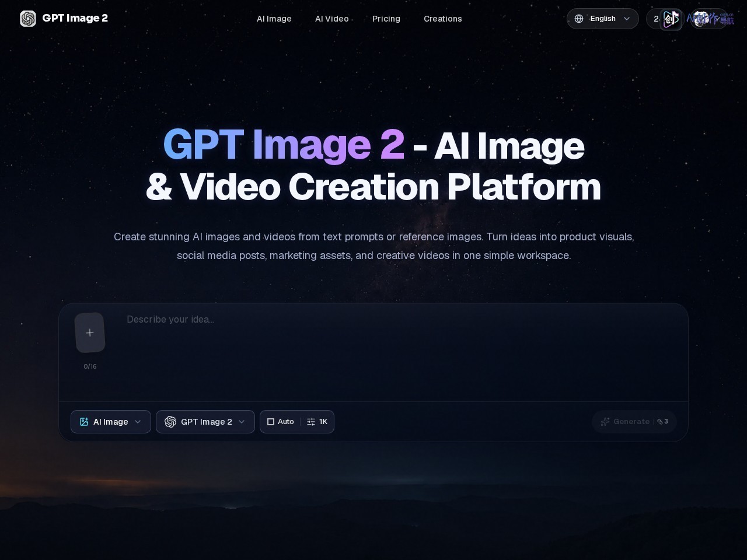
Task: Click the plus icon to add reference image
Action: [90, 332]
